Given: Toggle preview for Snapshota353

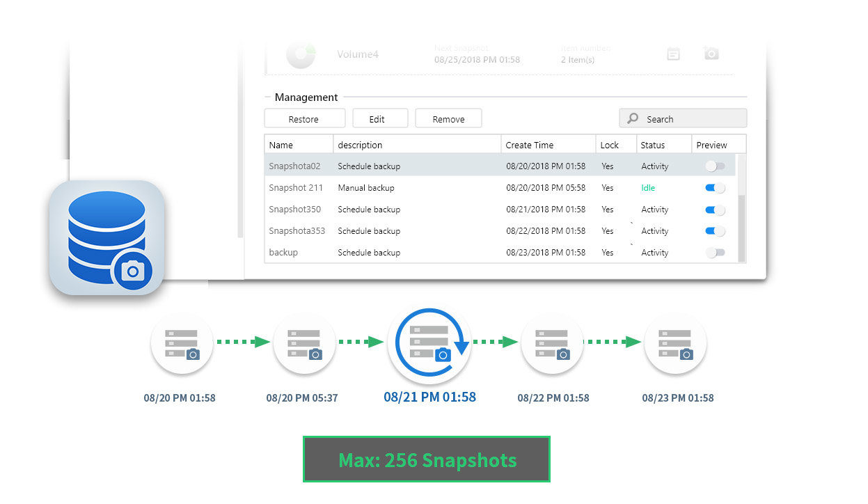Looking at the screenshot, I should [x=715, y=231].
